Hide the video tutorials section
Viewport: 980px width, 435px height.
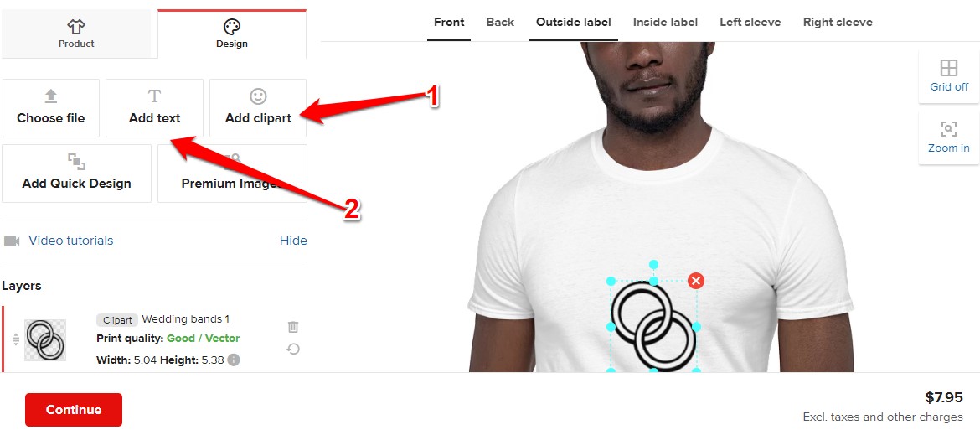point(293,241)
